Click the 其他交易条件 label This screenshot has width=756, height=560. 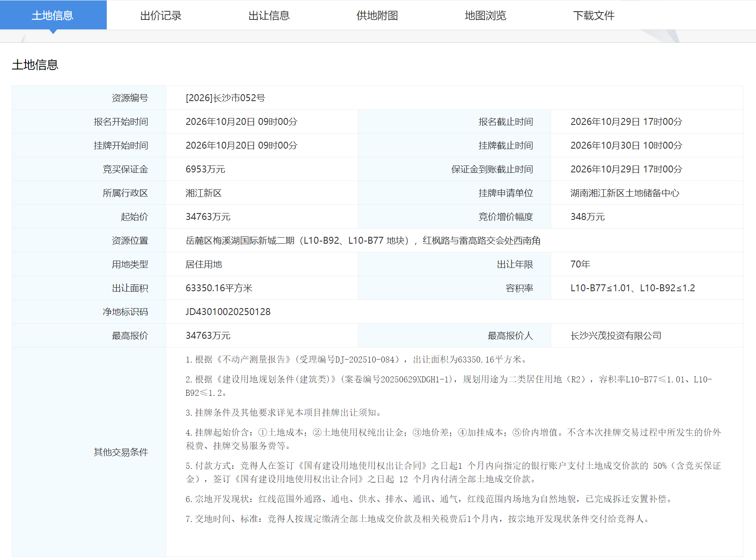click(x=121, y=452)
